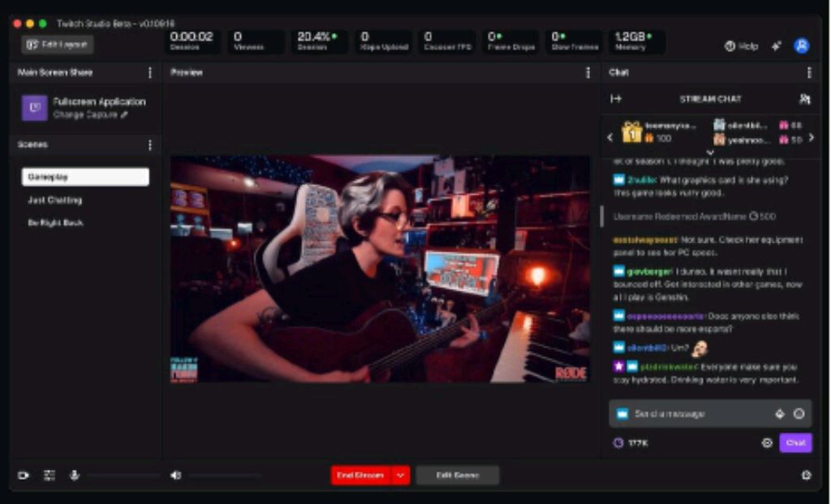The width and height of the screenshot is (831, 504).
Task: Open the Chat panel three-dot menu
Action: (x=809, y=72)
